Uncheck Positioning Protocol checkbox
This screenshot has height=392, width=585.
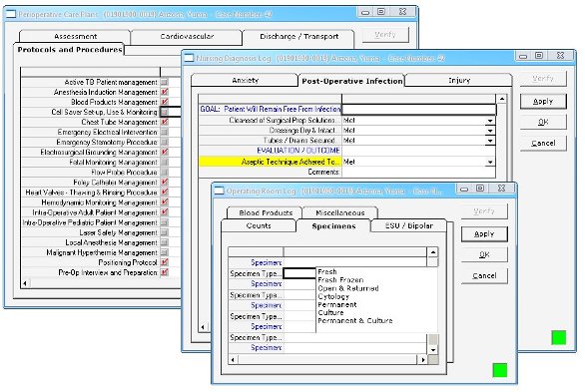tap(165, 262)
